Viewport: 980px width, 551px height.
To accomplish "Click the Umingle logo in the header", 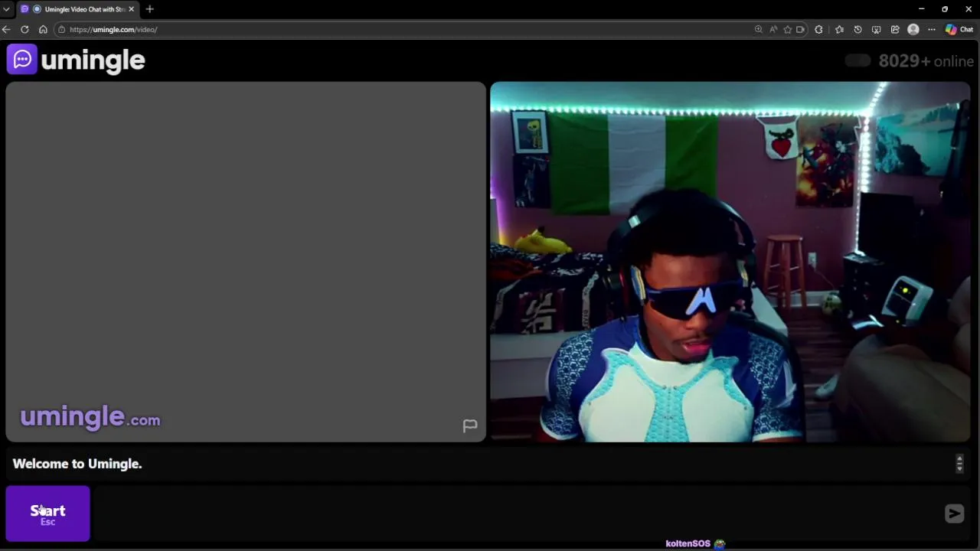I will [22, 60].
